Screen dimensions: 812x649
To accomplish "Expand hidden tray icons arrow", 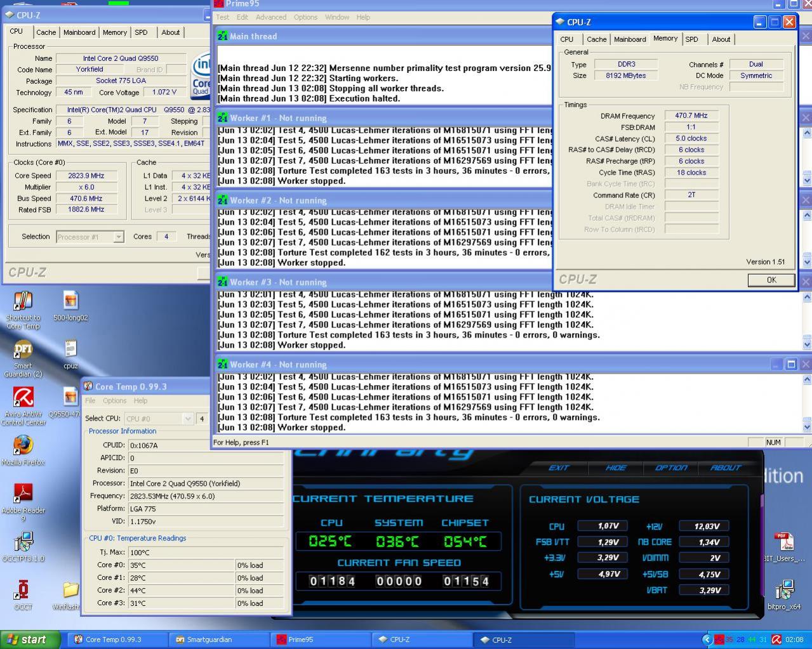I will [707, 639].
